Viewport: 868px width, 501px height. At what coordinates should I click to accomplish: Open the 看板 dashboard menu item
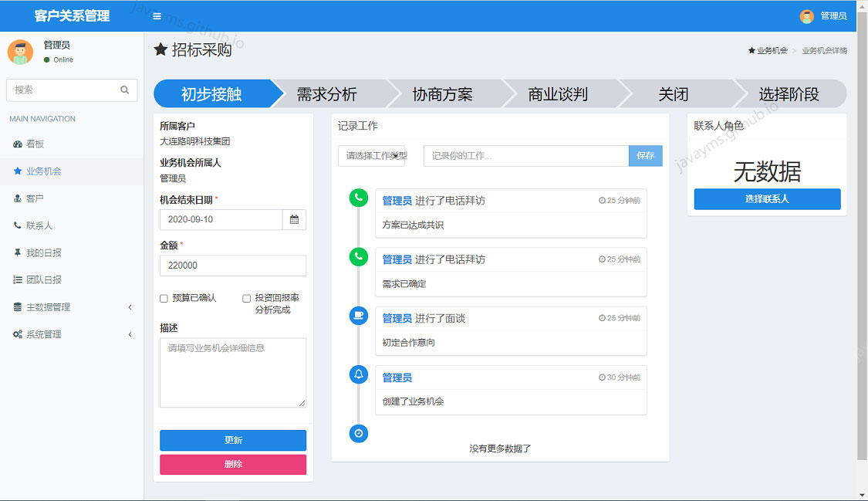click(72, 144)
